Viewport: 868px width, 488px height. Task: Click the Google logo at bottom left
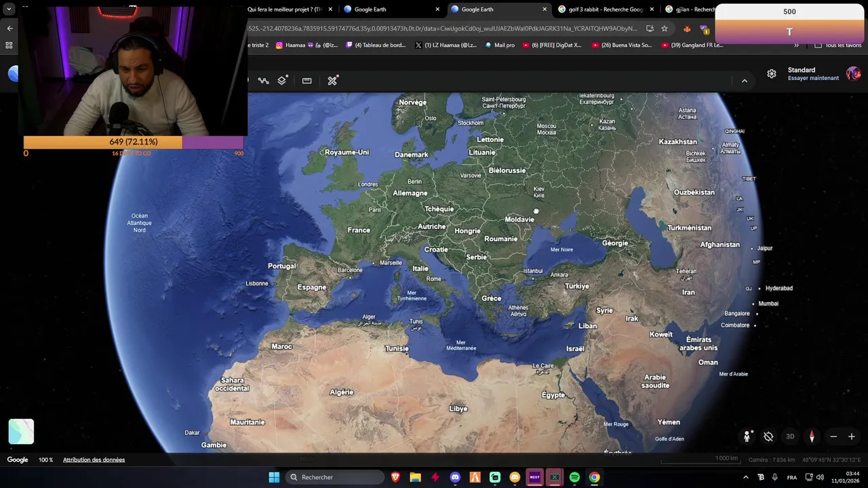pyautogui.click(x=18, y=460)
